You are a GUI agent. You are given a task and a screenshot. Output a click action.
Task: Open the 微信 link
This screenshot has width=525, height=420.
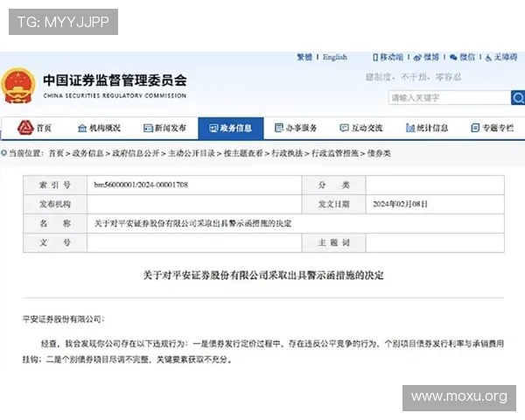tap(467, 57)
